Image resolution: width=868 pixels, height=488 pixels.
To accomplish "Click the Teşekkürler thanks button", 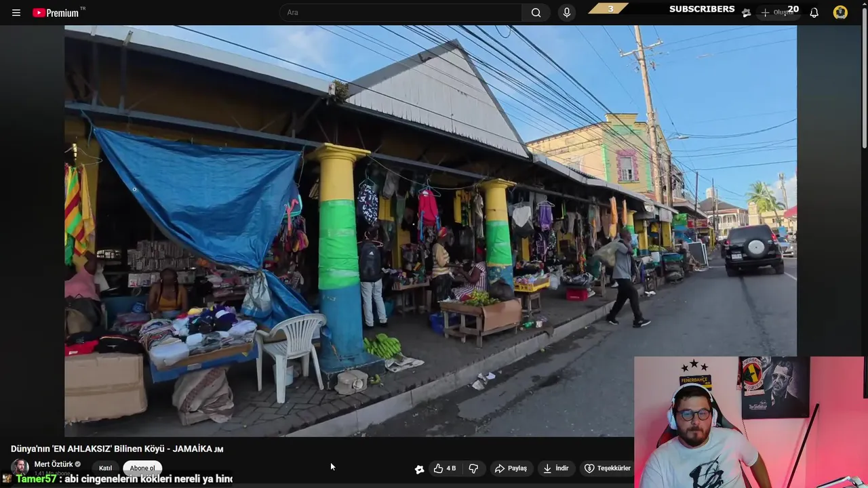I will click(x=608, y=468).
